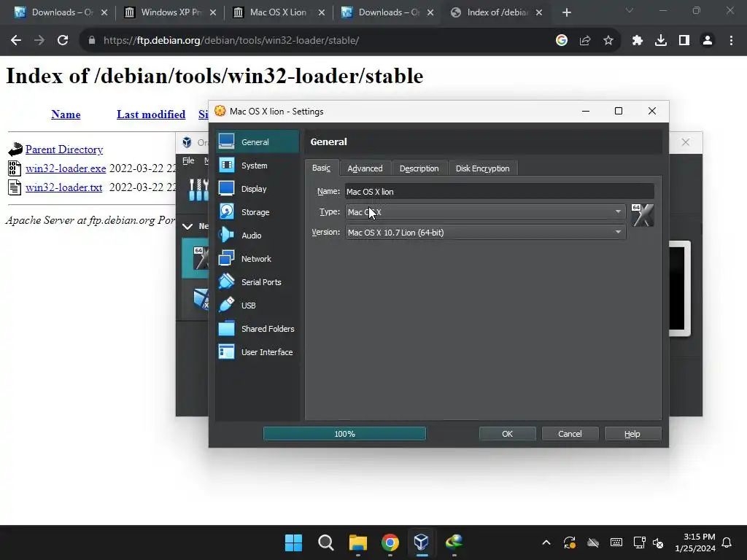Collapse the New group chevron in Manager
Viewport: 747px width, 560px height.
coord(187,226)
